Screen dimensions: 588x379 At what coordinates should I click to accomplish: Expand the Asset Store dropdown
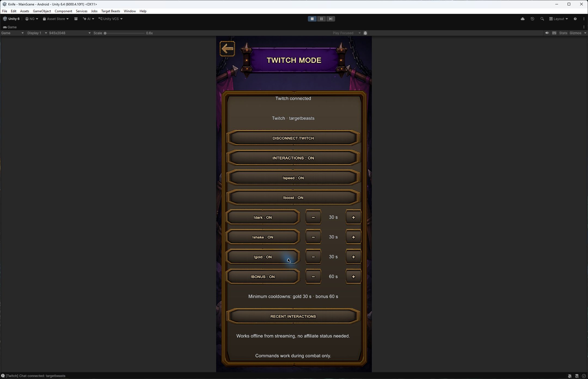pos(56,19)
